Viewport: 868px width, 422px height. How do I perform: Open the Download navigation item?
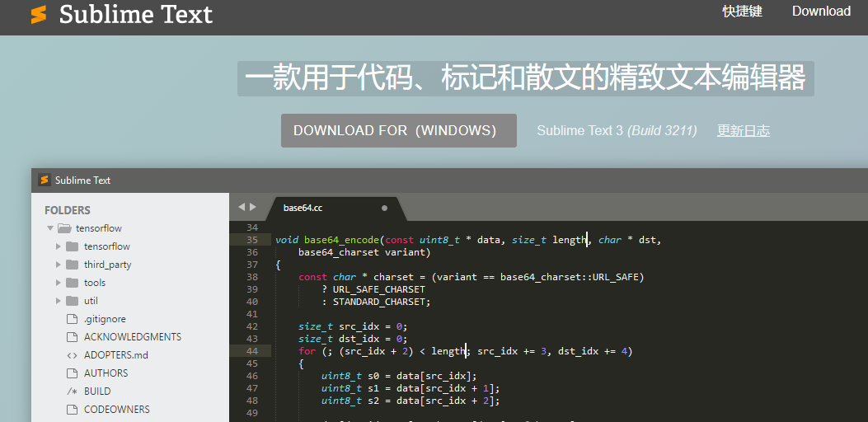pyautogui.click(x=821, y=12)
